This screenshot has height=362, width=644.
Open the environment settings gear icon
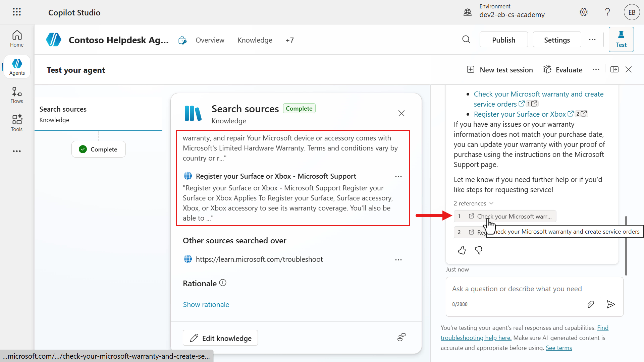click(x=584, y=12)
